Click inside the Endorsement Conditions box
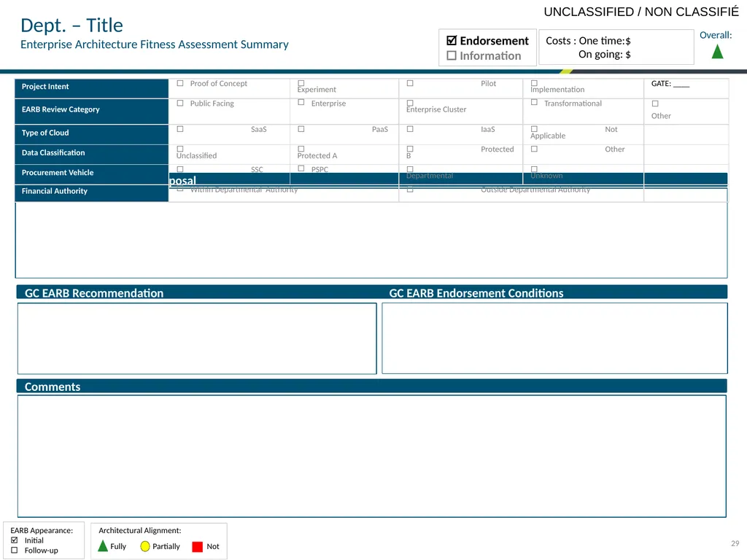This screenshot has width=747, height=560. (x=554, y=338)
